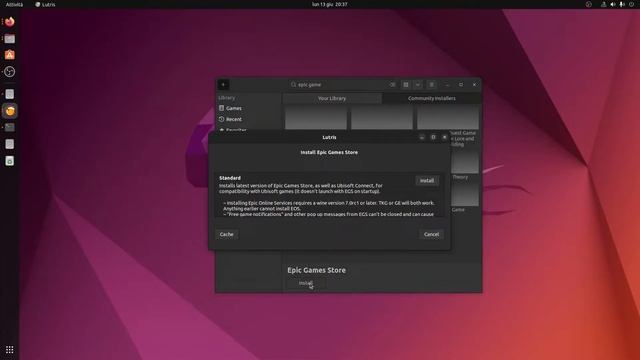Close the Lutris installer dialog
Screen dimensions: 640x360
point(444,137)
